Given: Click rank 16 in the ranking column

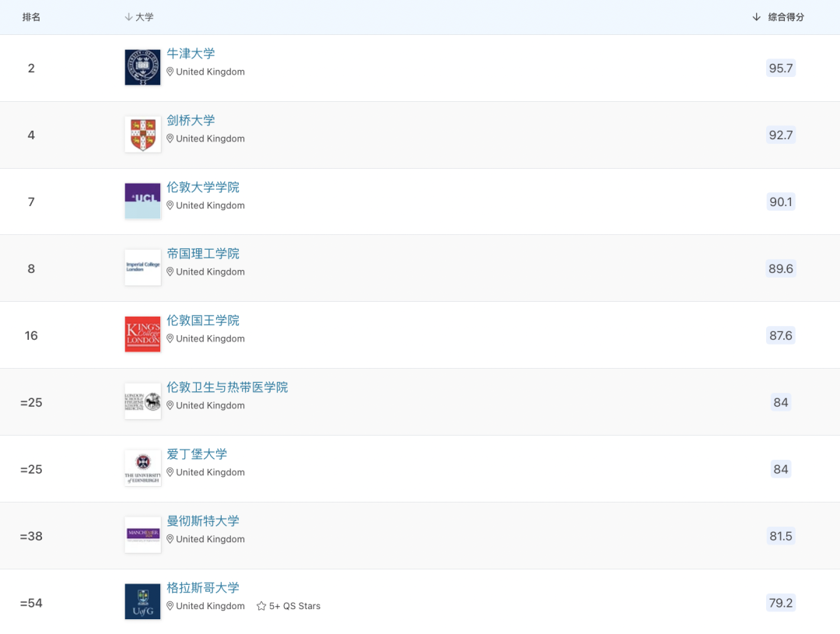Looking at the screenshot, I should point(31,335).
